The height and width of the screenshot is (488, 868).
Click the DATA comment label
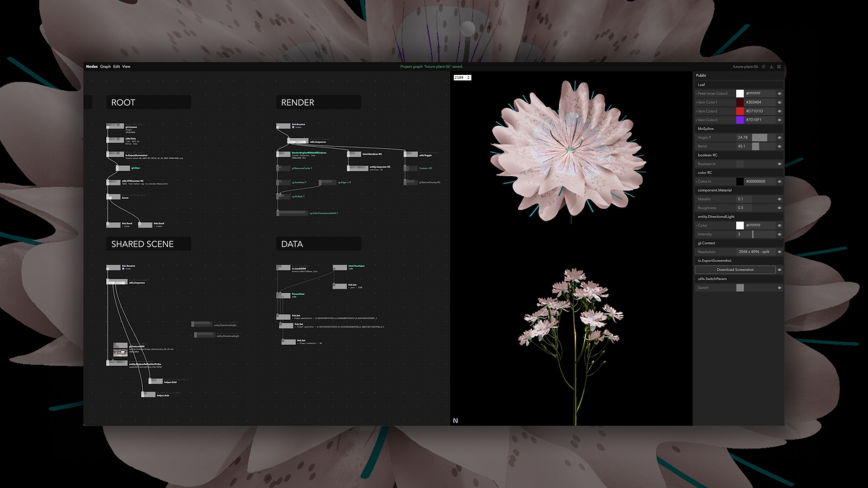[318, 244]
